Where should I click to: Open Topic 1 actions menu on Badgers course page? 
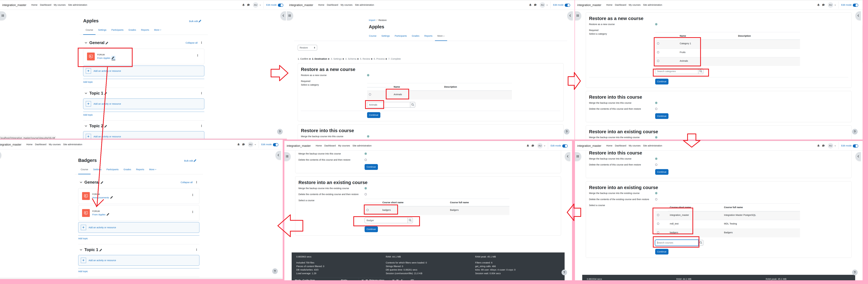click(196, 250)
